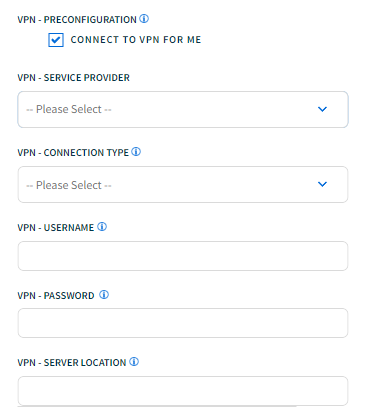Image resolution: width=367 pixels, height=415 pixels.
Task: Focus the VPN - Server Location text field
Action: (x=183, y=391)
